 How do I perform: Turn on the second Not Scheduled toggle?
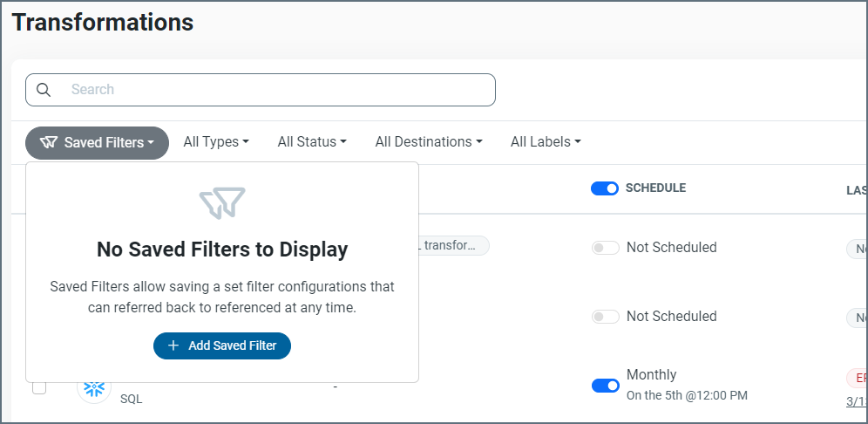pos(605,317)
